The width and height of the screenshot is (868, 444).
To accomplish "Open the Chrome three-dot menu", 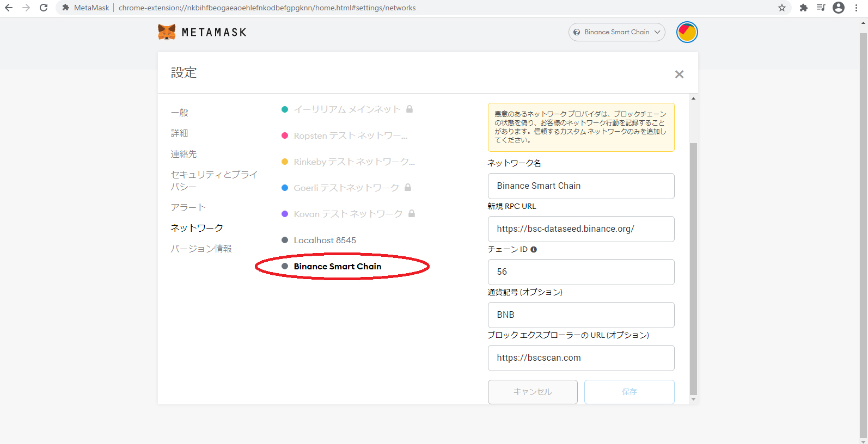I will coord(856,8).
